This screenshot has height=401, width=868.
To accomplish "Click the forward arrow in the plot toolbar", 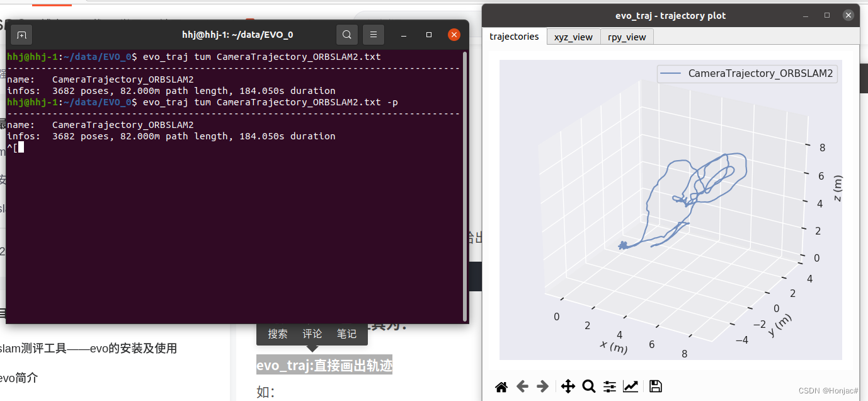I will coord(543,386).
